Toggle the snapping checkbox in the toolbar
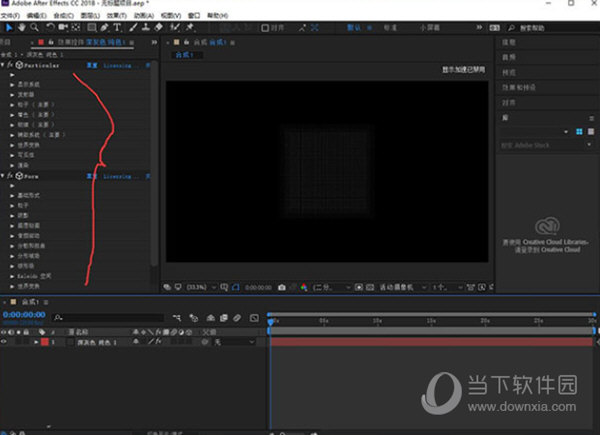This screenshot has height=435, width=600. point(265,28)
